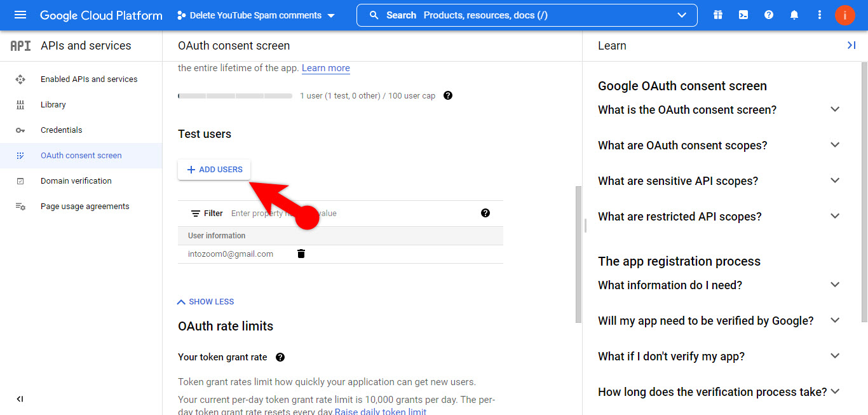This screenshot has height=415, width=868.
Task: Click the Enabled APIs and services icon
Action: coord(20,79)
